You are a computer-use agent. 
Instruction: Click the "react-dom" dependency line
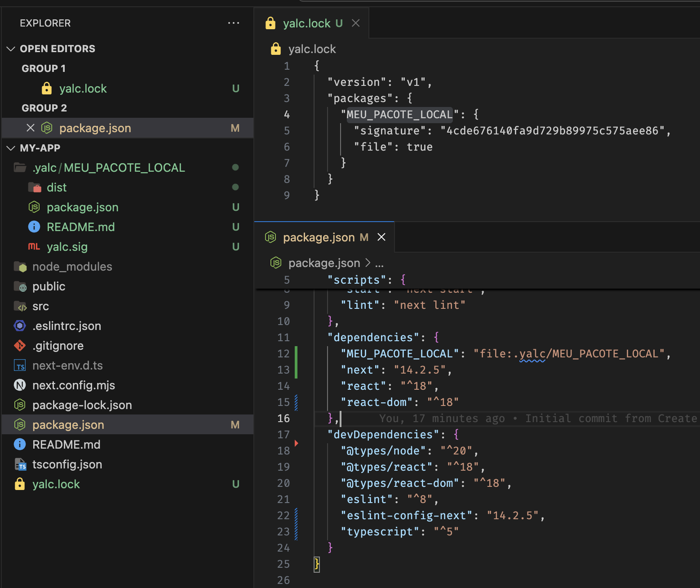[x=400, y=402]
